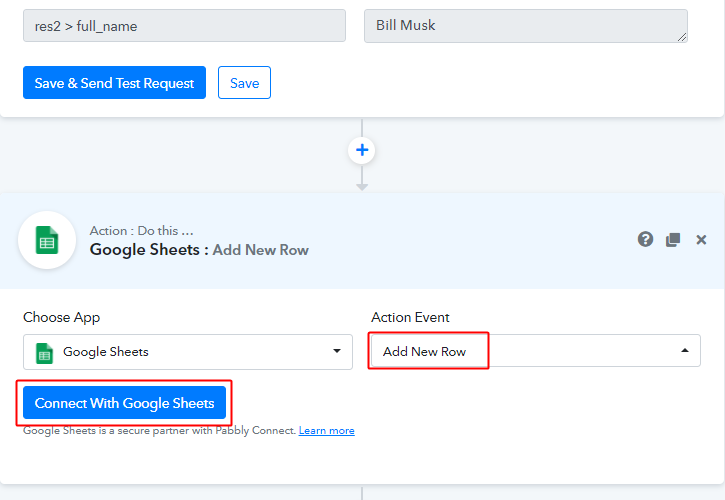The width and height of the screenshot is (725, 500).
Task: Click Save & Send Test Request
Action: pyautogui.click(x=114, y=83)
